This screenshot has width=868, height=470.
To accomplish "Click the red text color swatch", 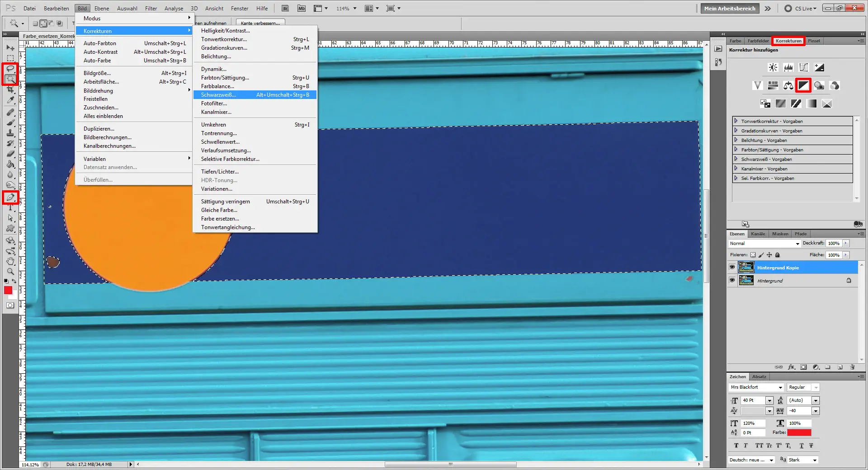I will [798, 432].
